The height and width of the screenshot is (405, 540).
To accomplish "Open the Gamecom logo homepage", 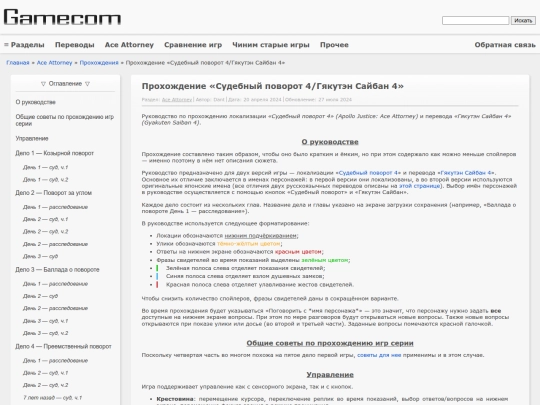I will pos(62,17).
